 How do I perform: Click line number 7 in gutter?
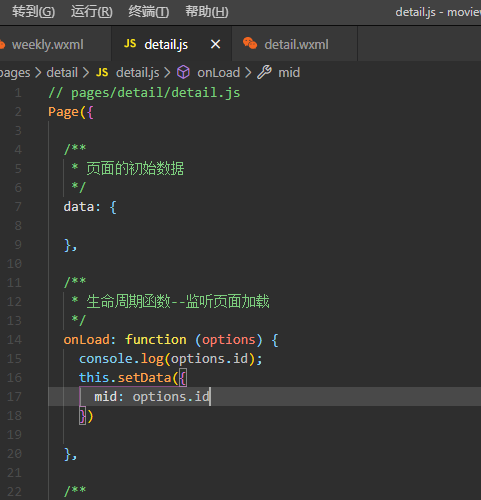click(18, 207)
